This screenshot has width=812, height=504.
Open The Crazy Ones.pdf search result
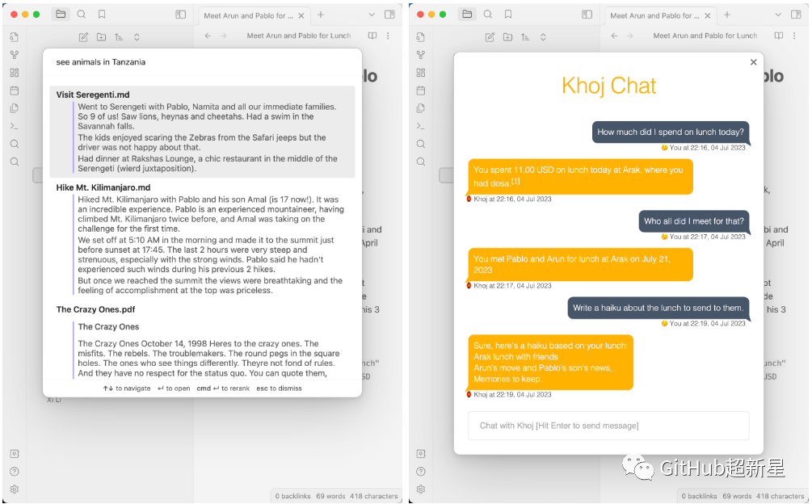203,342
